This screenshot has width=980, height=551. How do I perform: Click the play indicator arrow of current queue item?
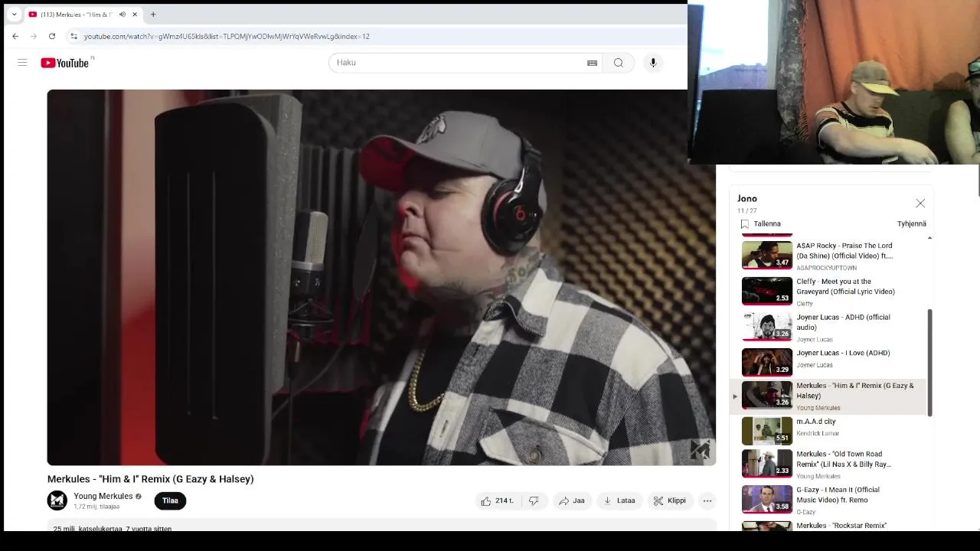735,396
